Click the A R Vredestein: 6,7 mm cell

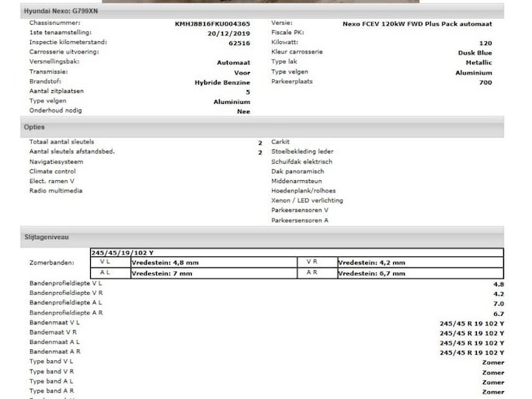pyautogui.click(x=371, y=273)
